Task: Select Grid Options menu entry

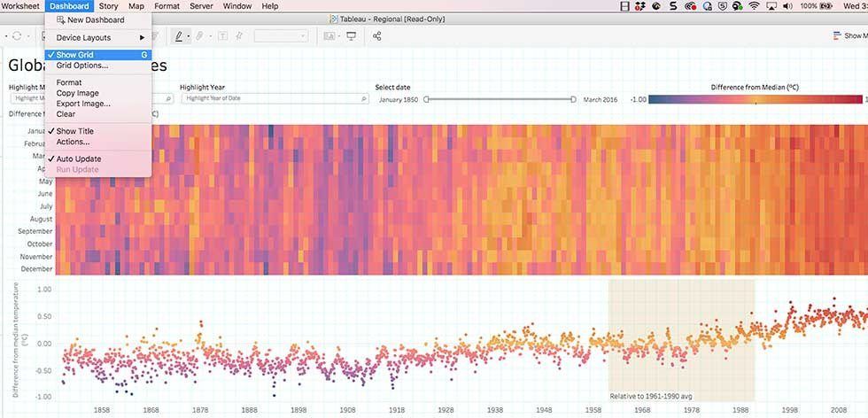Action: point(82,66)
